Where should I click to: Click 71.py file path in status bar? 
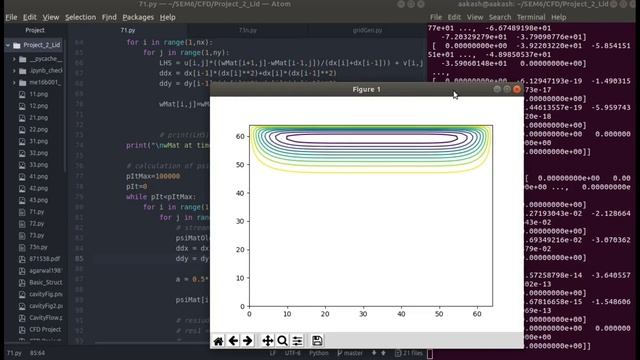(x=14, y=353)
